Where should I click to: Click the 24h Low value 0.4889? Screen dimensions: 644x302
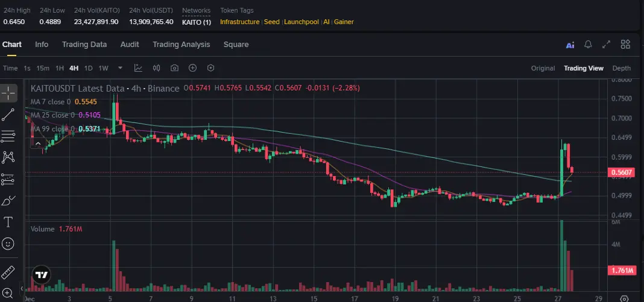click(50, 22)
